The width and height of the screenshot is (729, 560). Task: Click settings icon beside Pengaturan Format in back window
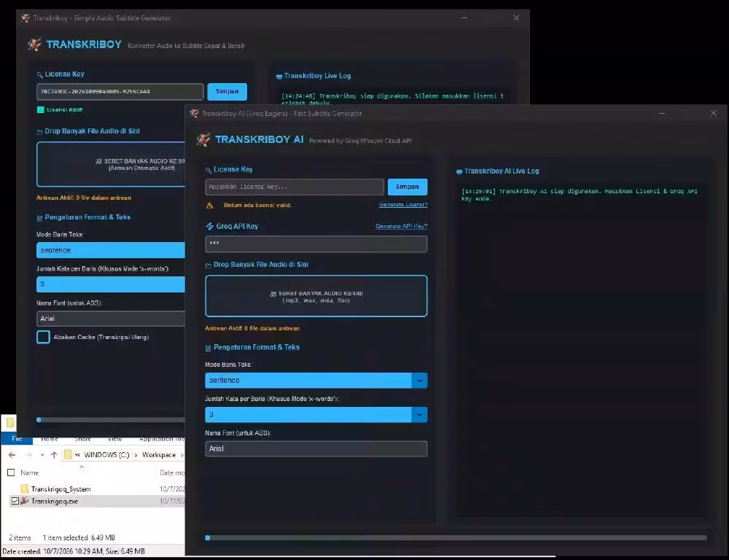coord(39,218)
